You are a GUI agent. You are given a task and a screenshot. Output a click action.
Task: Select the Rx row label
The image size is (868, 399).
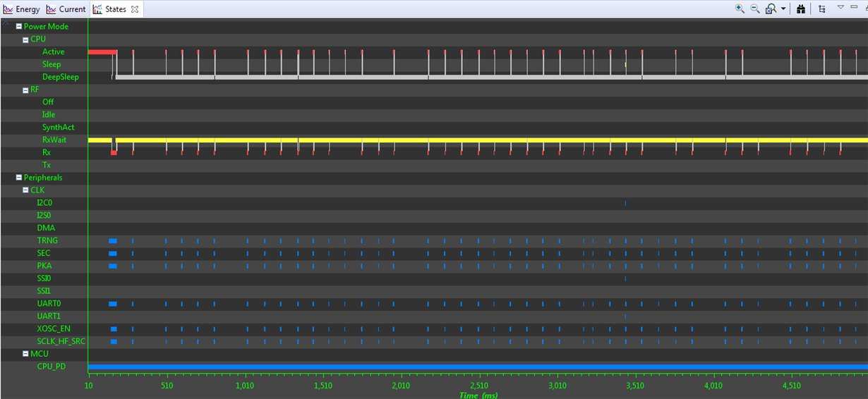coord(47,152)
